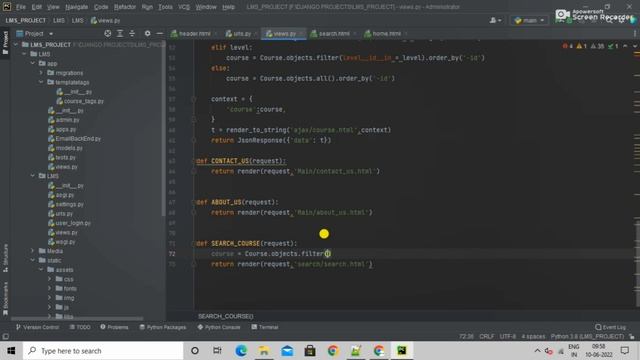Select course_tags.py in the project tree
The image size is (640, 360).
(80, 101)
